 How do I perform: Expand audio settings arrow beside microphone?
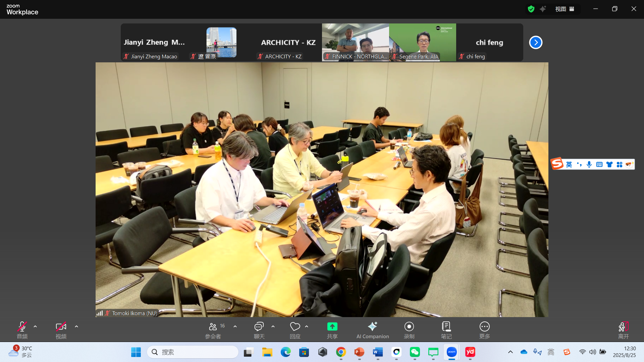tap(35, 326)
